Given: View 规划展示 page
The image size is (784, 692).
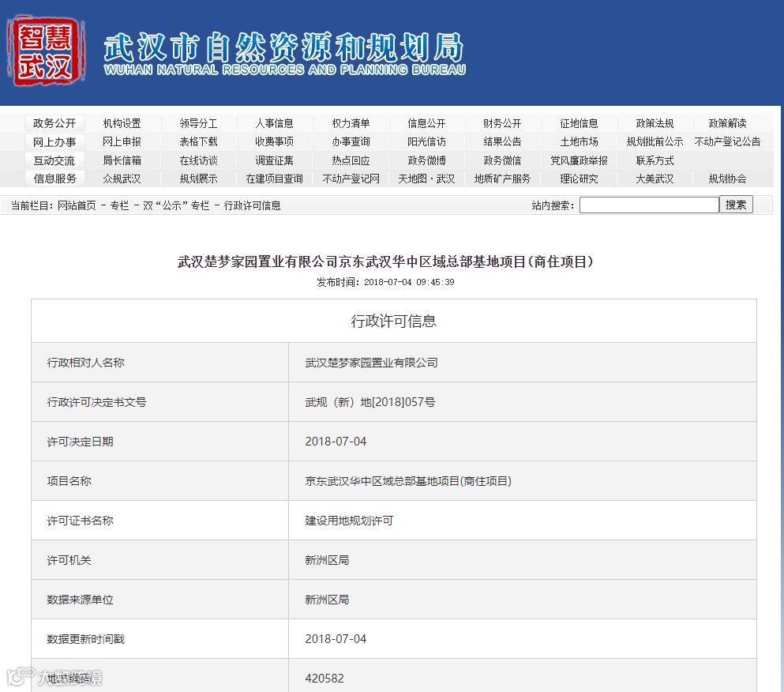Looking at the screenshot, I should pyautogui.click(x=198, y=179).
